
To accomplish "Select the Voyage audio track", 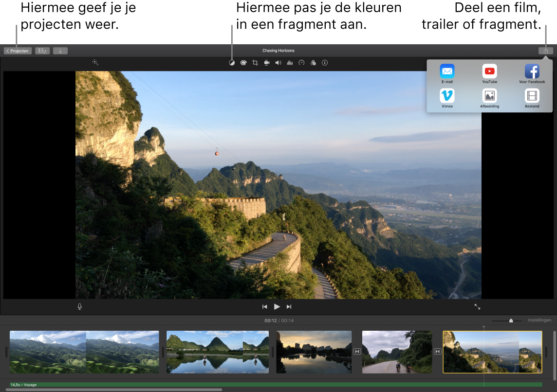I will [x=276, y=385].
